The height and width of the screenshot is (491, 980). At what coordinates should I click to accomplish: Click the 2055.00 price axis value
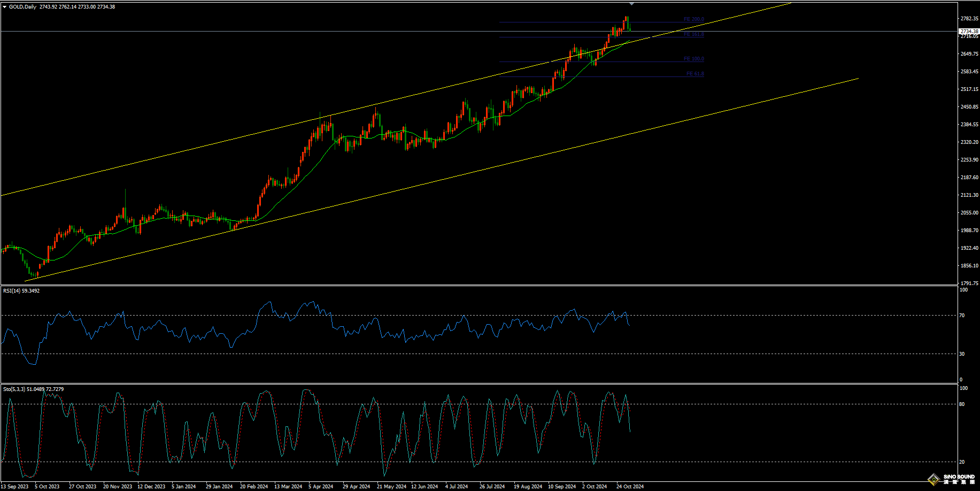pos(969,213)
